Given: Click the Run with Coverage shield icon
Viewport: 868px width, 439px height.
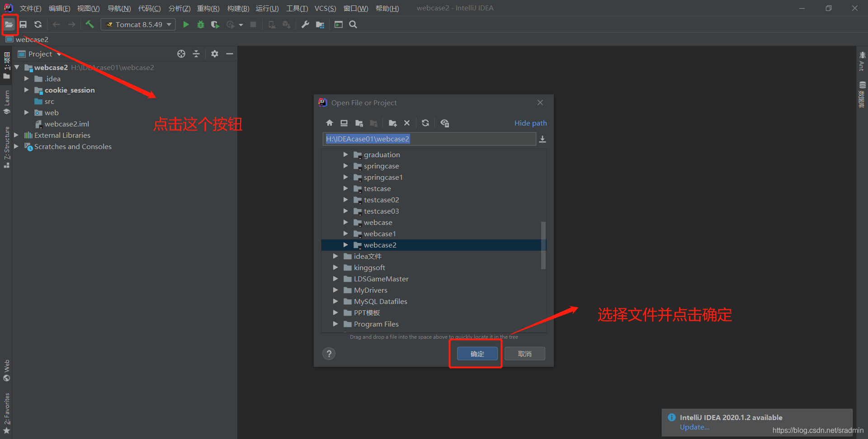Looking at the screenshot, I should [x=215, y=24].
